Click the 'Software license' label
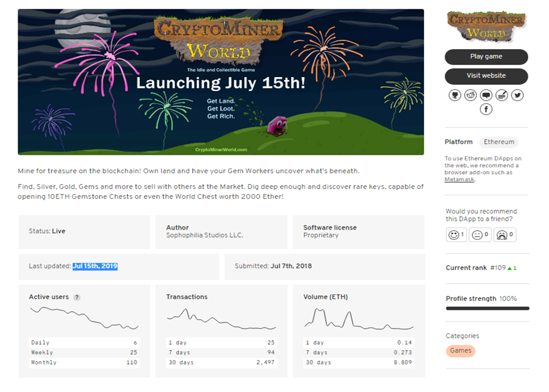The width and height of the screenshot is (549, 392). (330, 227)
